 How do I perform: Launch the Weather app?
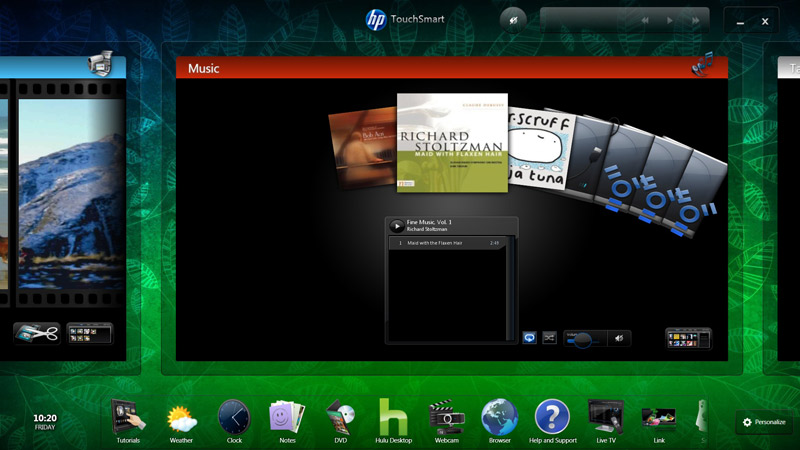tap(181, 421)
